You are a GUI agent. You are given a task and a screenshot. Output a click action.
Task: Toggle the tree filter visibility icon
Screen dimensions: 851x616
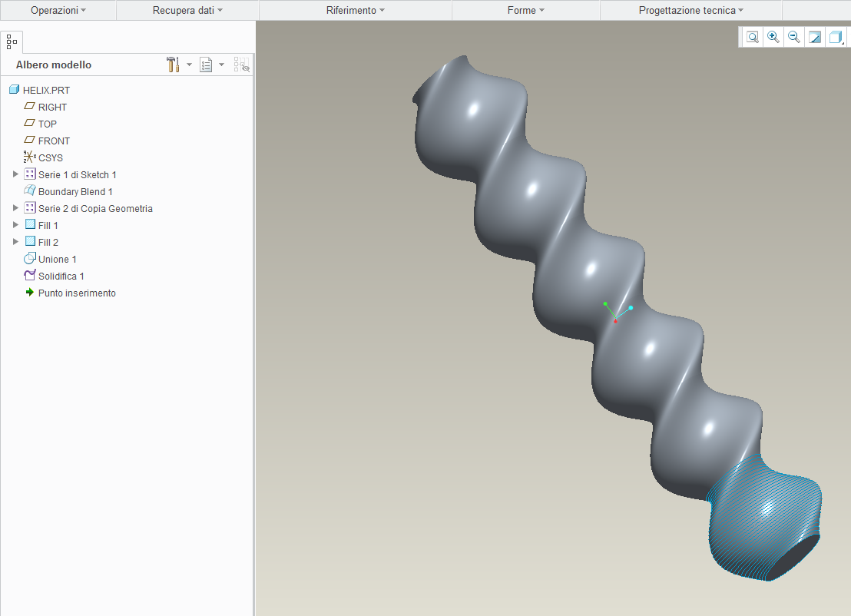(241, 65)
